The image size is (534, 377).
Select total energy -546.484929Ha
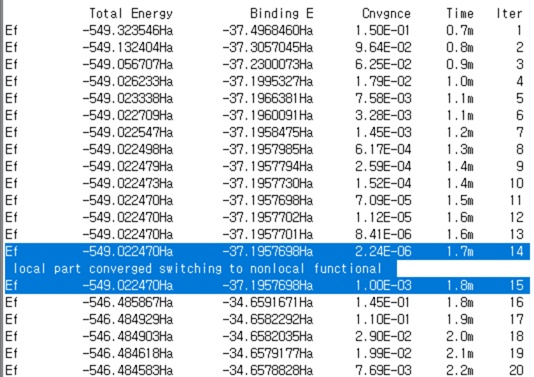(x=128, y=319)
